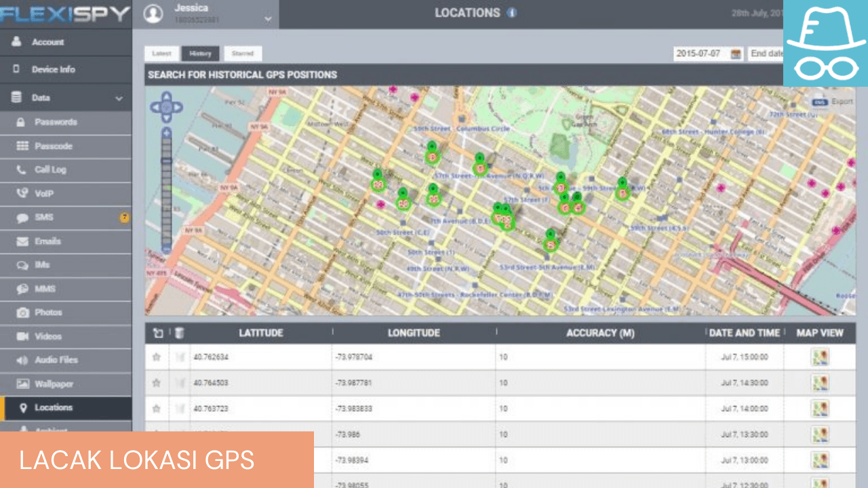Open map view for Jul 7, 13:30:00

click(x=821, y=434)
